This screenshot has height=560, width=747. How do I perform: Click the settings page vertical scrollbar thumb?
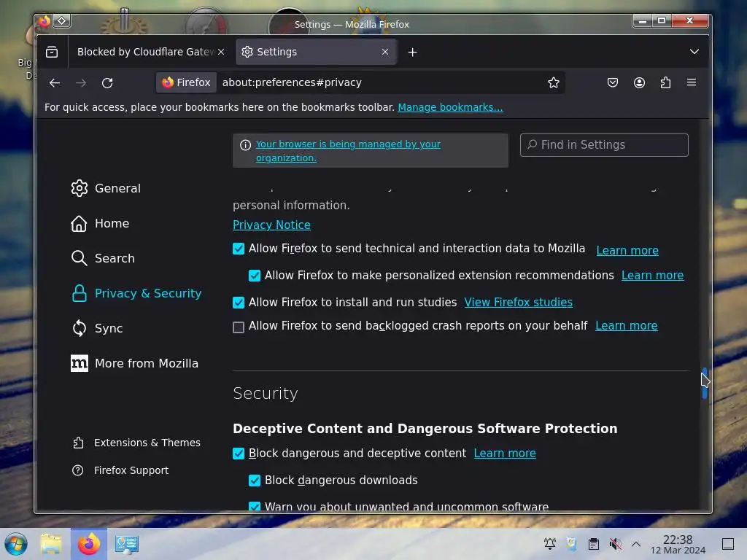pos(704,383)
